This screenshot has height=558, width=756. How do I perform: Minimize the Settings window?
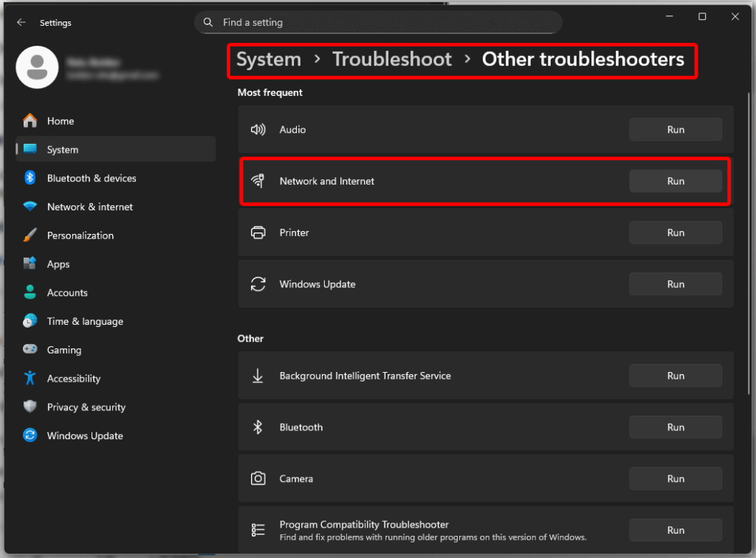pos(669,16)
